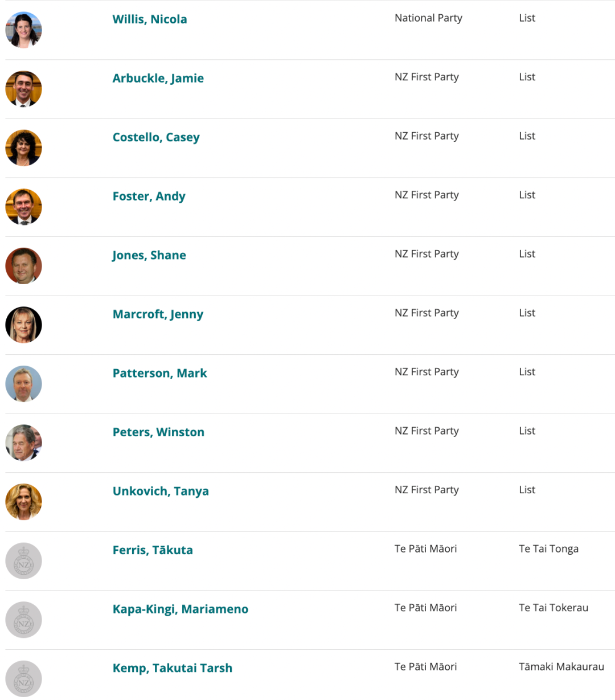Click Shane Jones's photo thumbnail
Viewport: 615px width, 700px height.
(x=23, y=266)
